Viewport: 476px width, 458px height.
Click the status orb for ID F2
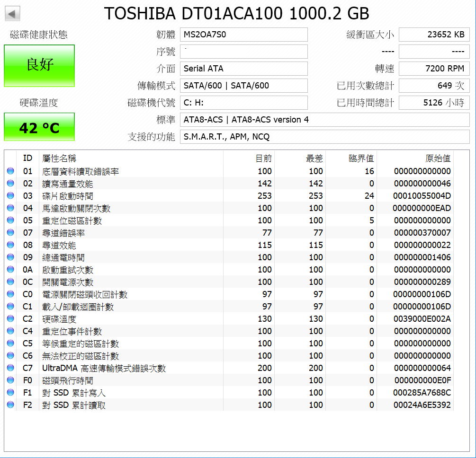pos(10,405)
